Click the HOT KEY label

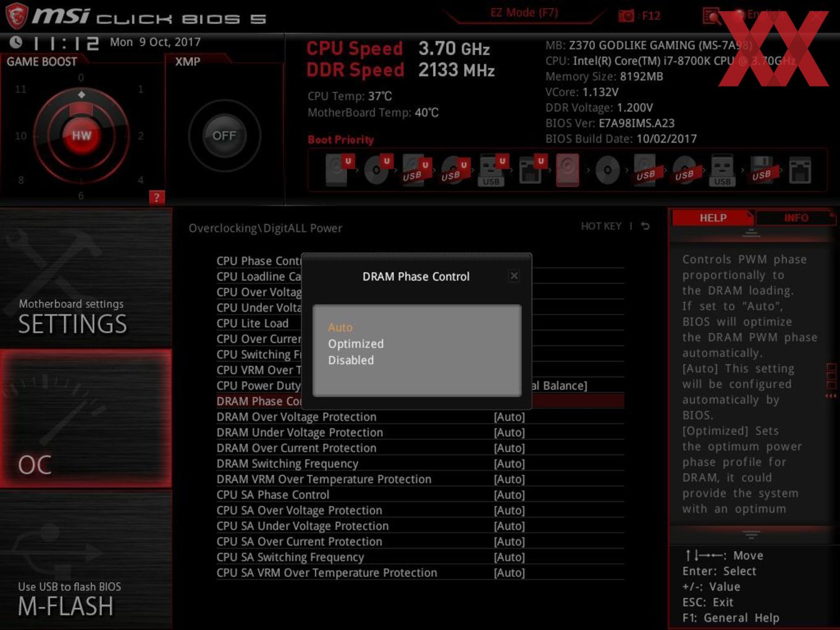(x=601, y=226)
